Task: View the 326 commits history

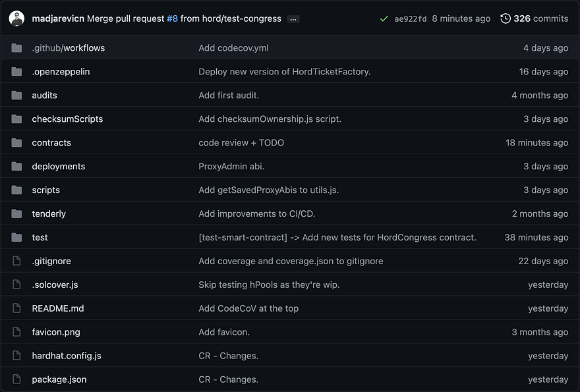Action: coord(540,18)
